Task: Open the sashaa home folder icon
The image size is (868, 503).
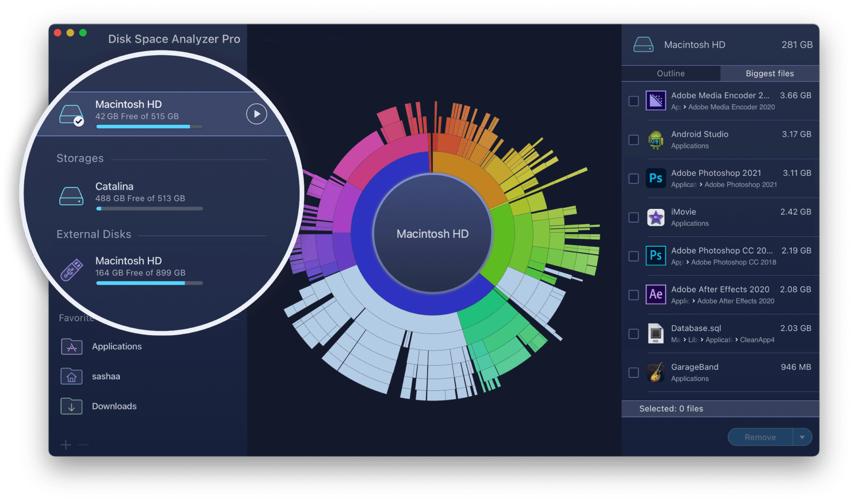Action: click(x=72, y=376)
